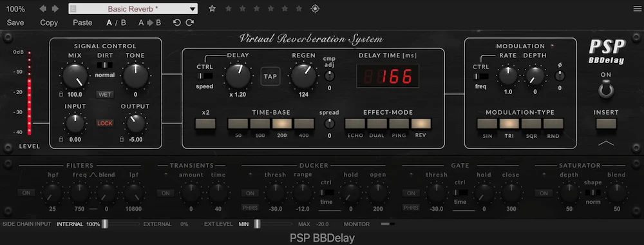Click the spread small knob

click(x=329, y=124)
